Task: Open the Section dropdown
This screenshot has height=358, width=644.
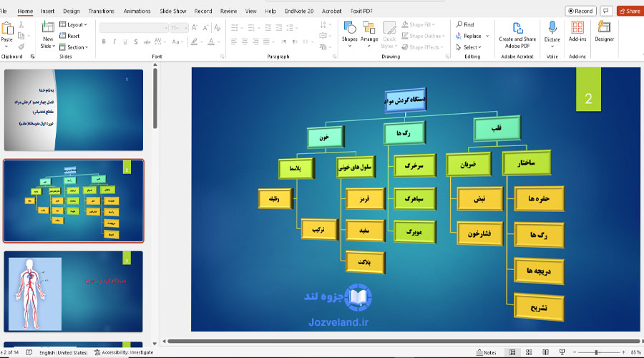Action: (74, 47)
